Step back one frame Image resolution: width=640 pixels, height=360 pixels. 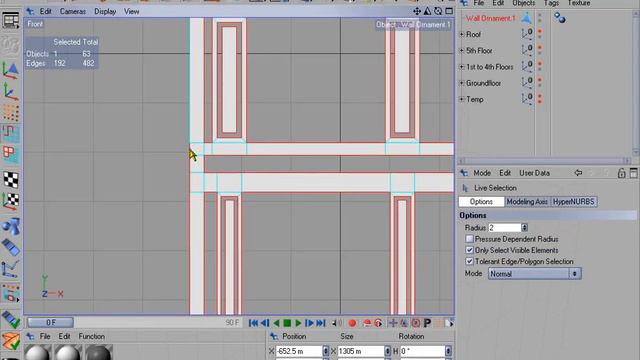[264, 323]
